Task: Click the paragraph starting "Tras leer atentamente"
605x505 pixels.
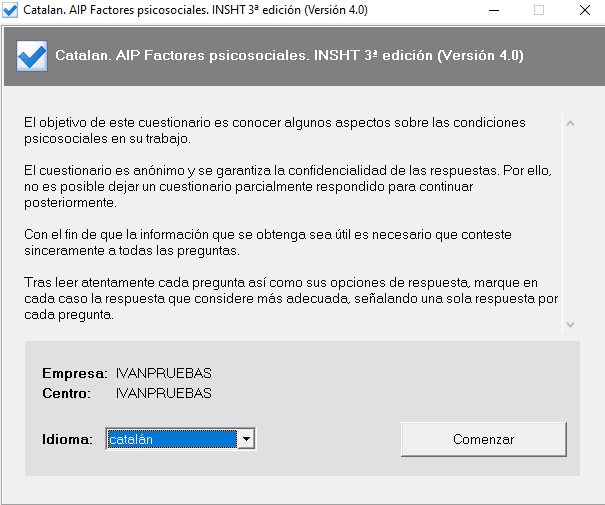Action: click(290, 299)
